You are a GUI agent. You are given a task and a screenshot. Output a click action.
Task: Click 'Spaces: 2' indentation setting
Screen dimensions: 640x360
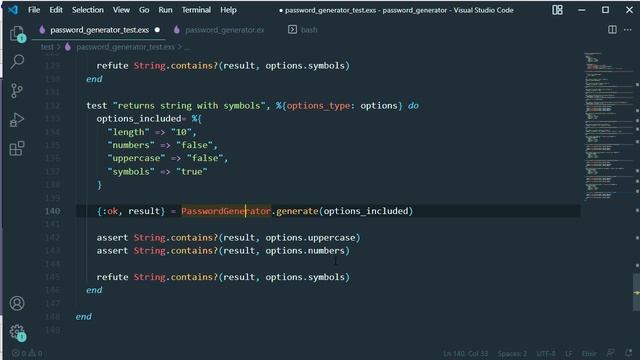coord(512,353)
